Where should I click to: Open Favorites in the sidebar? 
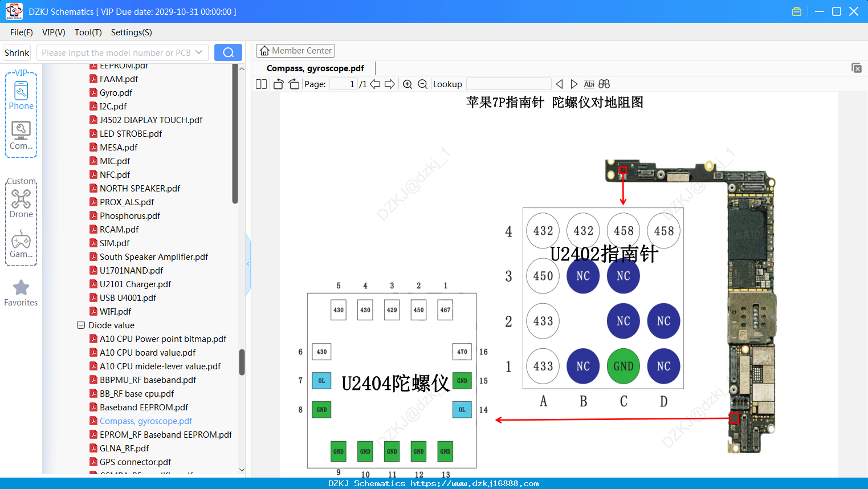pos(21,293)
